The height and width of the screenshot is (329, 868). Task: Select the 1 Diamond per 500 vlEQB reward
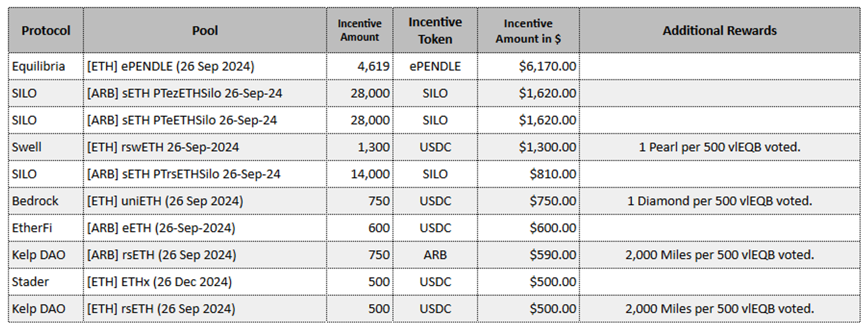click(719, 201)
